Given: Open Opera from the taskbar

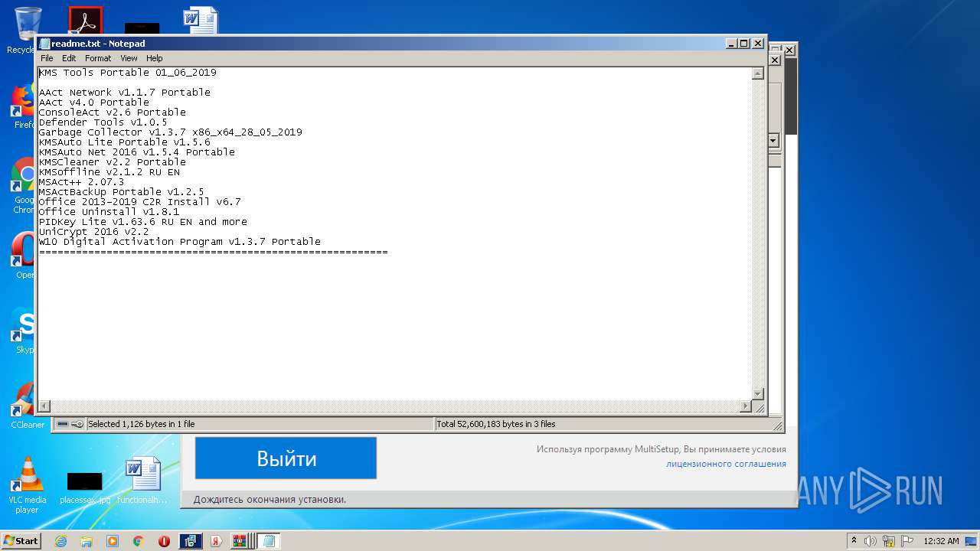Looking at the screenshot, I should pos(164,541).
